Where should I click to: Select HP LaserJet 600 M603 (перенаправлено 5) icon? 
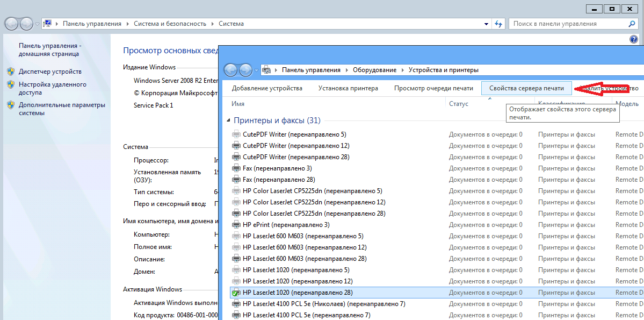tap(236, 236)
